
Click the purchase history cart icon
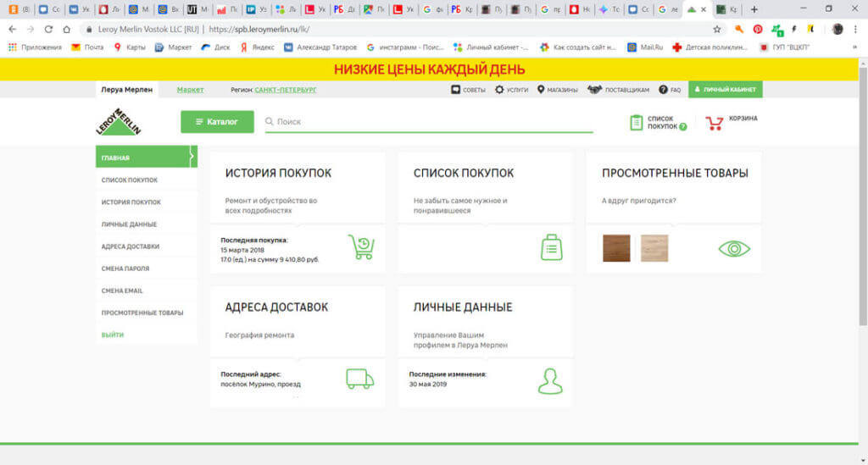click(x=361, y=247)
